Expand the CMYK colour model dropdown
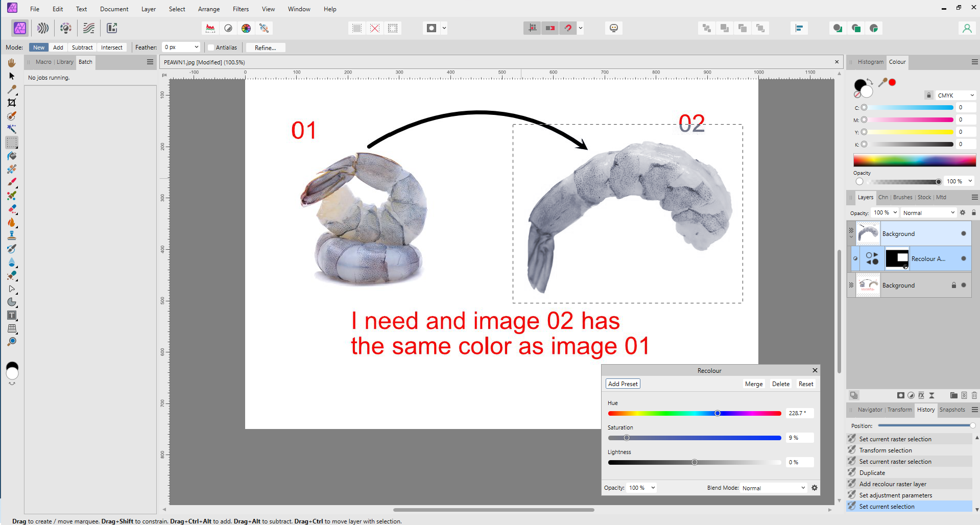This screenshot has width=980, height=525. pos(955,96)
